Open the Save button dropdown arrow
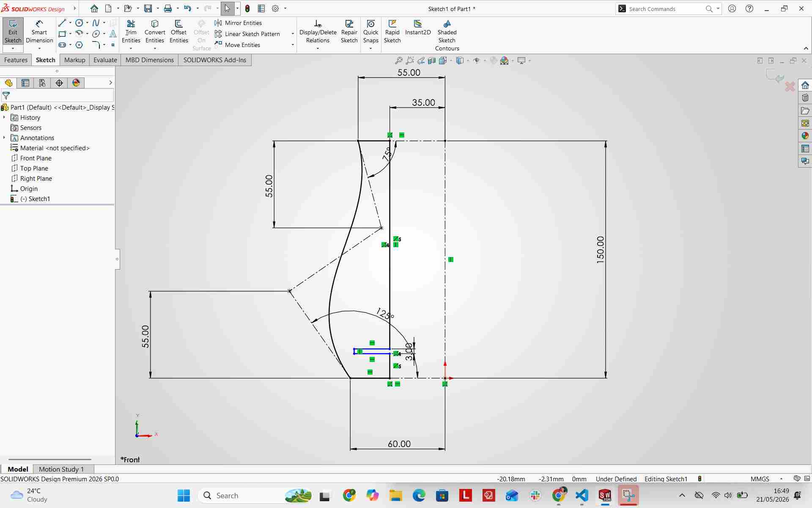812x508 pixels. (x=158, y=8)
